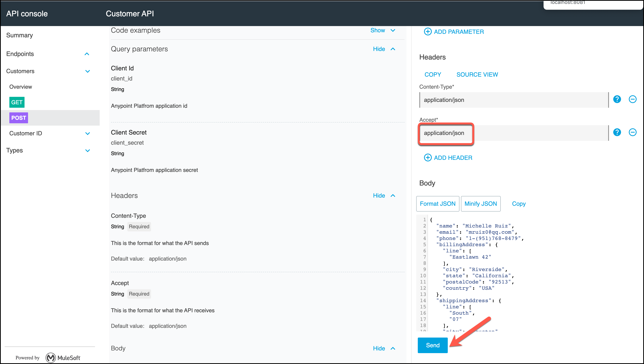The width and height of the screenshot is (644, 364).
Task: Click the "Riverside" city line in body
Action: tap(475, 269)
